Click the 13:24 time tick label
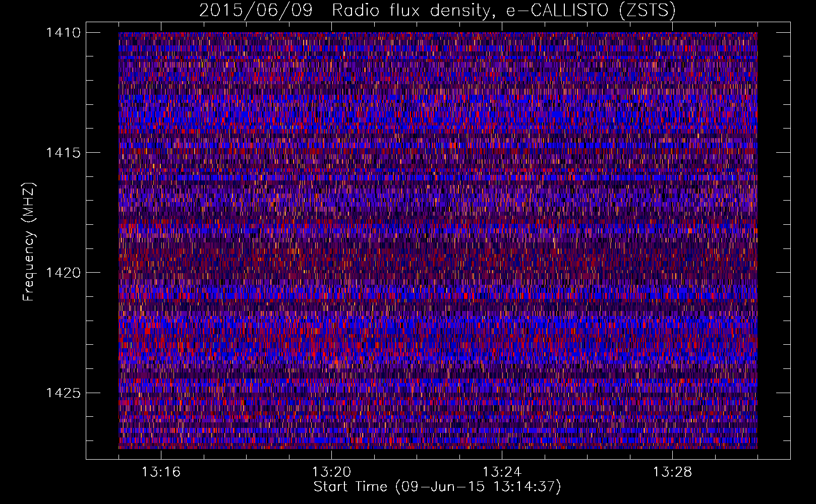The width and height of the screenshot is (816, 504). click(x=502, y=472)
